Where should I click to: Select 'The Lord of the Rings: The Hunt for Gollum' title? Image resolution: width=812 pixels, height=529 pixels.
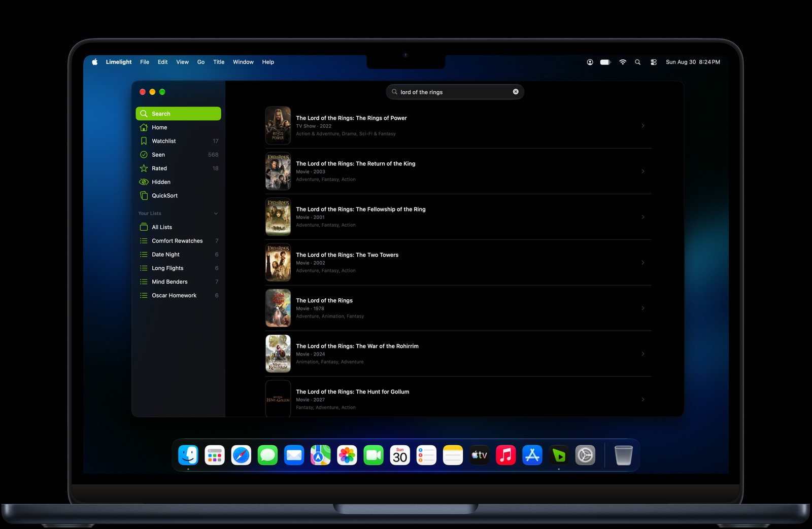[353, 392]
